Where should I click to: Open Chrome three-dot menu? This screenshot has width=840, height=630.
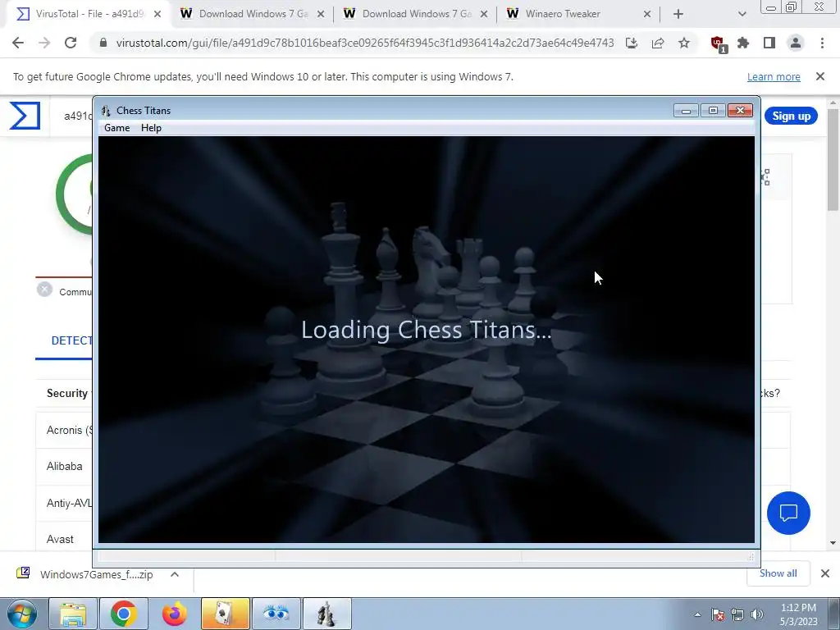coord(822,43)
